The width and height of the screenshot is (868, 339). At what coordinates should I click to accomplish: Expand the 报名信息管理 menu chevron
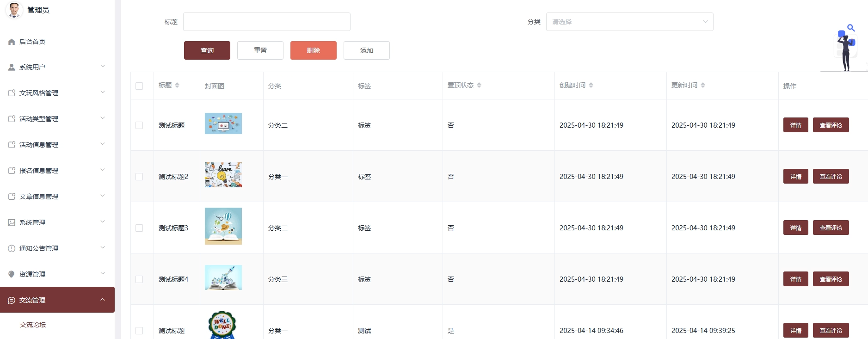pos(103,170)
